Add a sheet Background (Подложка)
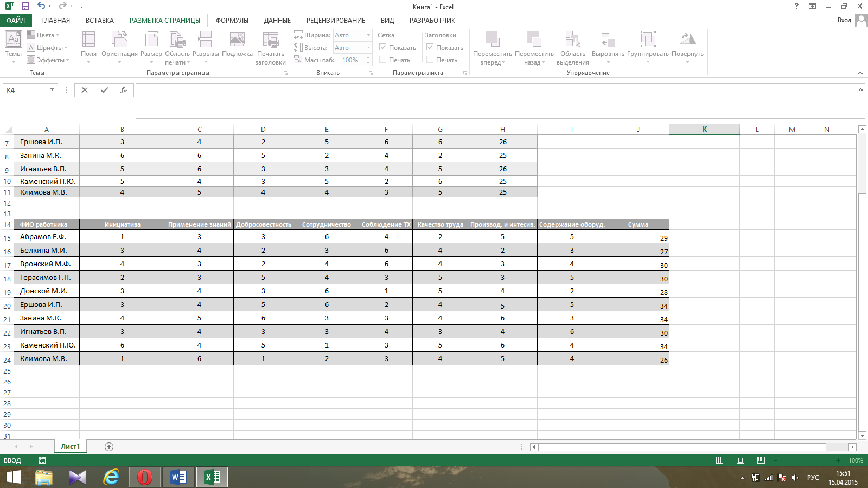Viewport: 868px width, 488px height. click(237, 44)
